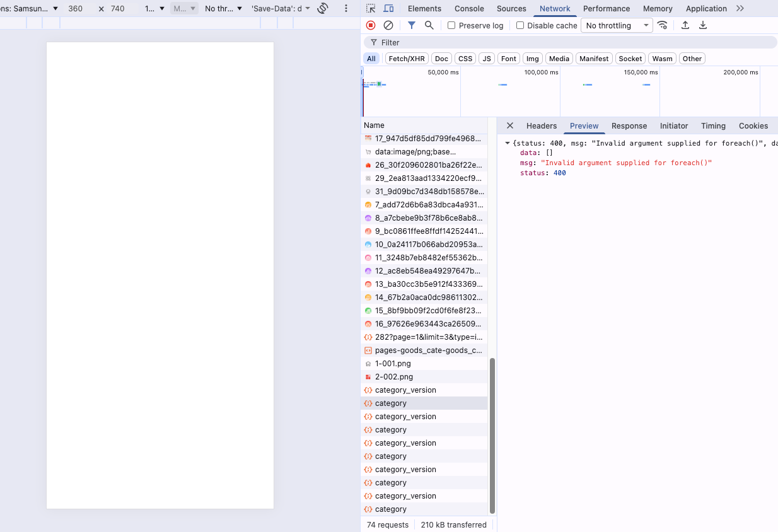Image resolution: width=778 pixels, height=532 pixels.
Task: Activate the inspect element selector icon
Action: click(x=371, y=9)
